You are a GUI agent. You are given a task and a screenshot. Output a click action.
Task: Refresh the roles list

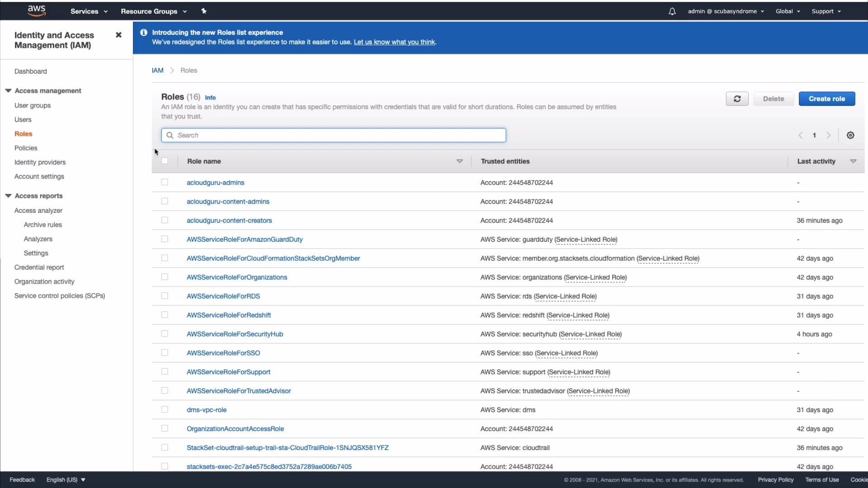(x=737, y=99)
